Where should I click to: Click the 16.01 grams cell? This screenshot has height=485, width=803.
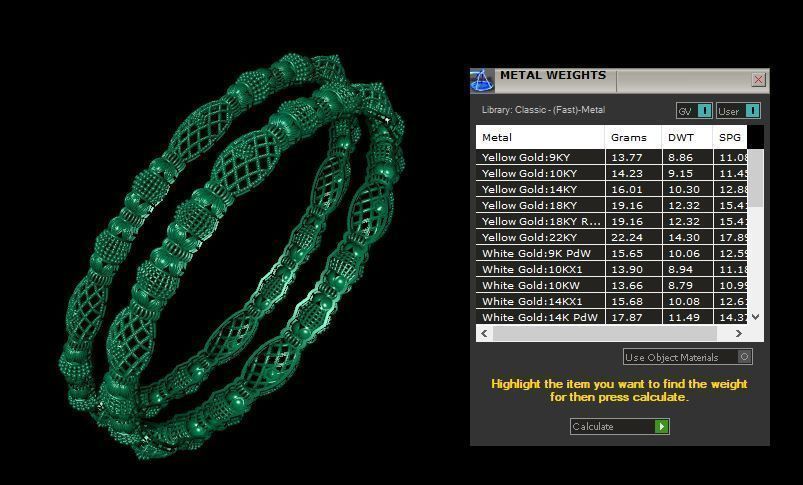point(633,189)
